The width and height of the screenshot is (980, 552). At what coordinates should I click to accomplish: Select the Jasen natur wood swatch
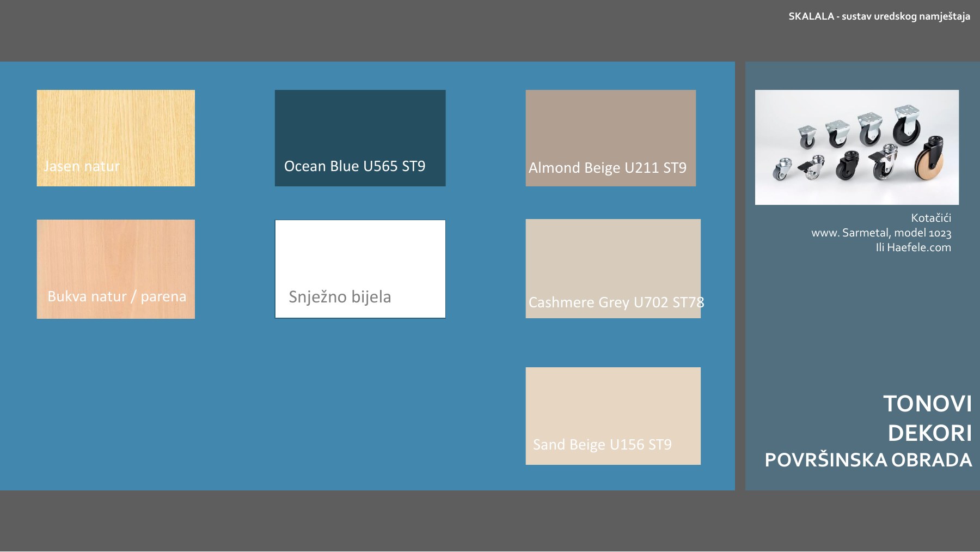[115, 138]
